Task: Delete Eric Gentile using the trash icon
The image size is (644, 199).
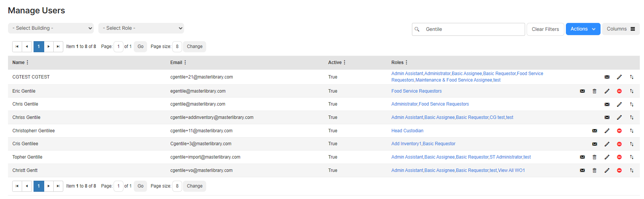Action: tap(594, 91)
